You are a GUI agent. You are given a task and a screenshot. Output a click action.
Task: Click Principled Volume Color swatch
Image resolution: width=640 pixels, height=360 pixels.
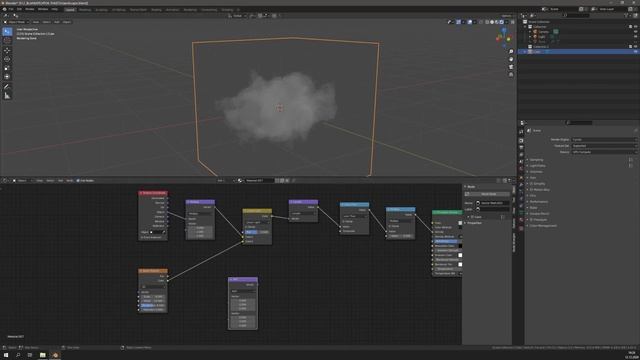tap(460, 223)
